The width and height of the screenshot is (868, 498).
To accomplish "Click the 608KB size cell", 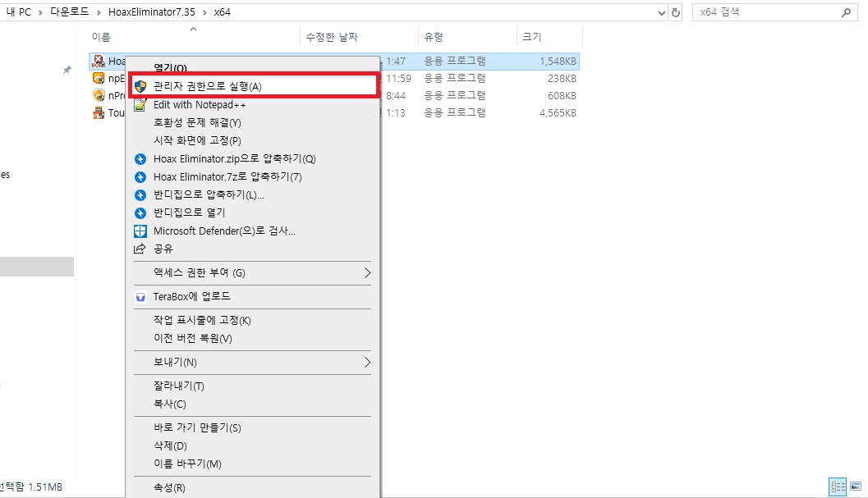I will click(x=562, y=96).
